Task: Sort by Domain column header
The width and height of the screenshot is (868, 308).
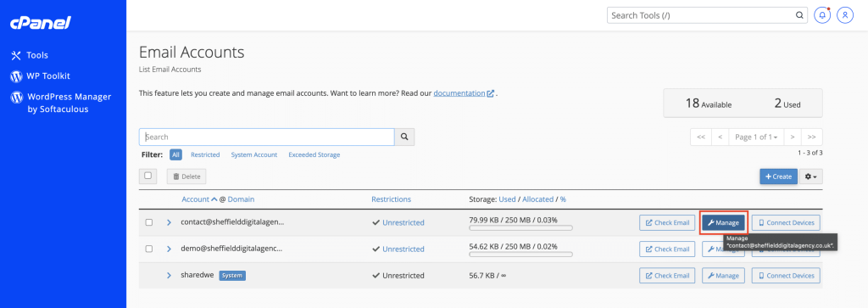Action: [241, 199]
